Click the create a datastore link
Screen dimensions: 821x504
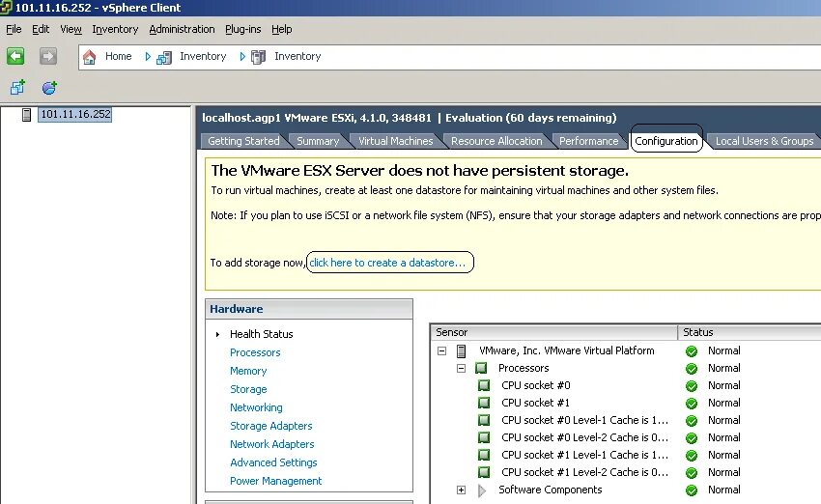click(387, 263)
